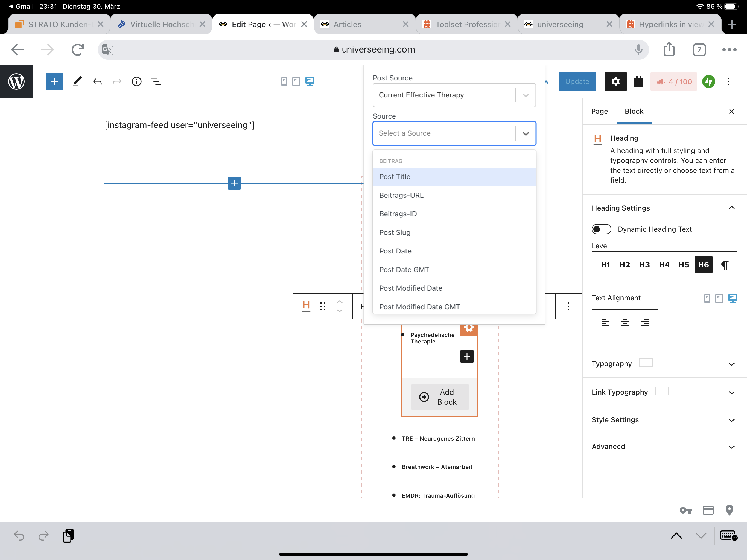Switch to tablet preview in top toolbar

[296, 81]
